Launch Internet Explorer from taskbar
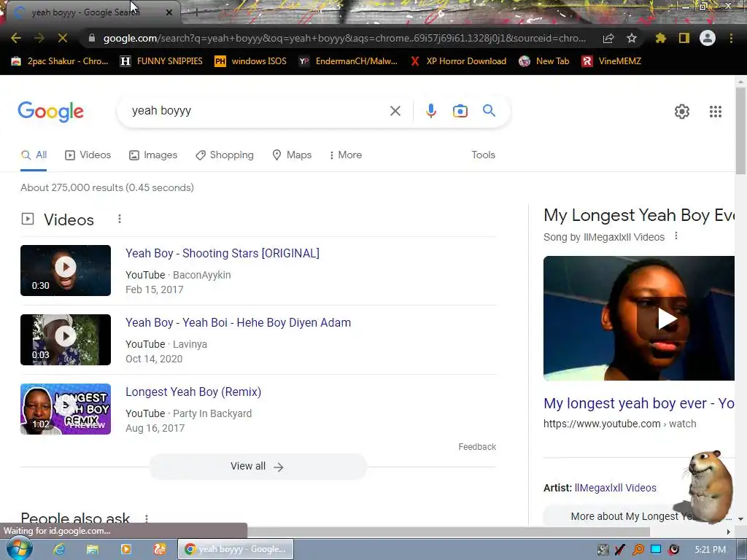Screen dimensions: 747x560 (59, 549)
